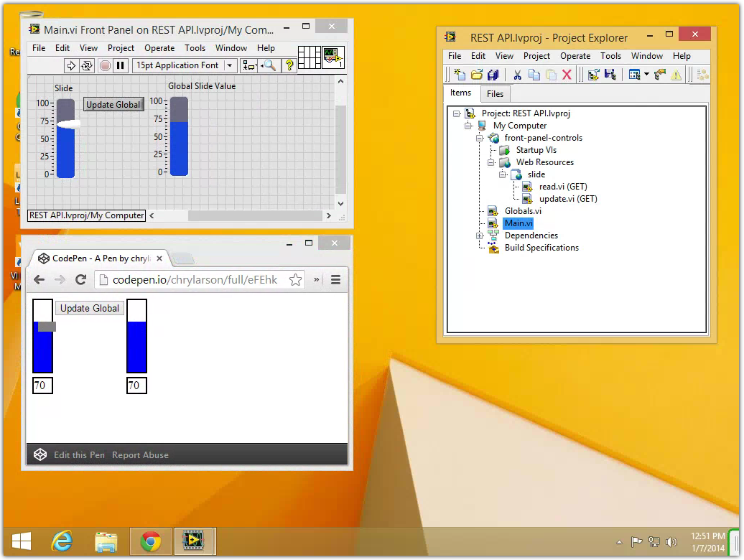Expand the Dependencies tree node
The height and width of the screenshot is (560, 744).
click(480, 235)
